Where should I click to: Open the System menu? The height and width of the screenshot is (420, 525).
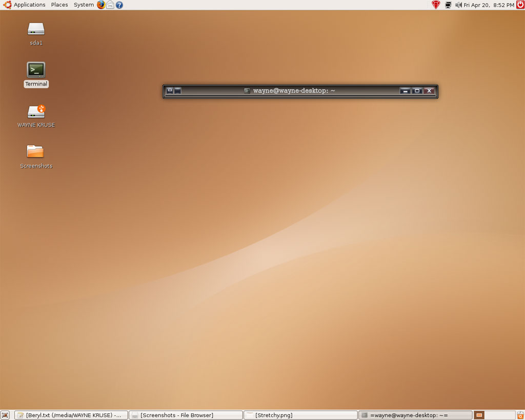click(x=84, y=5)
